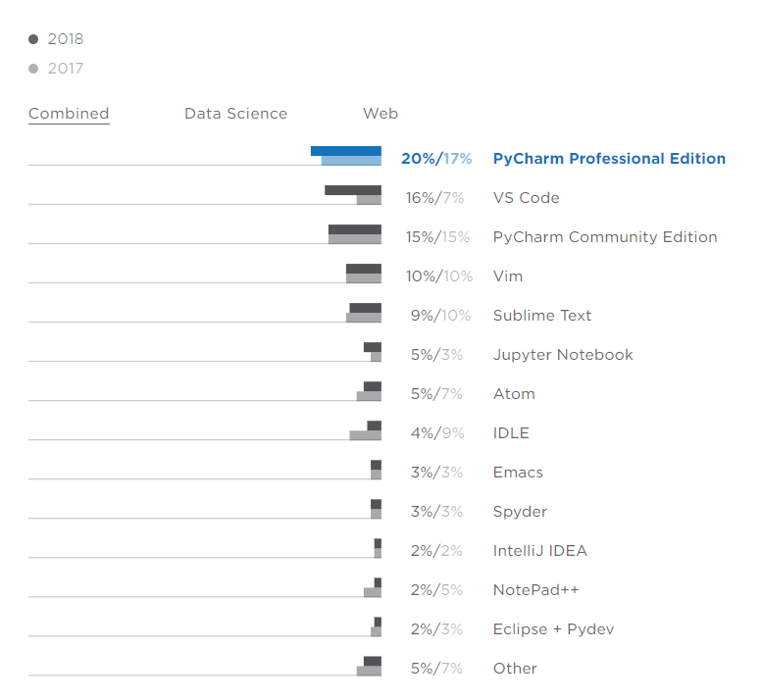Select the Web tab
This screenshot has width=761, height=700.
(380, 114)
